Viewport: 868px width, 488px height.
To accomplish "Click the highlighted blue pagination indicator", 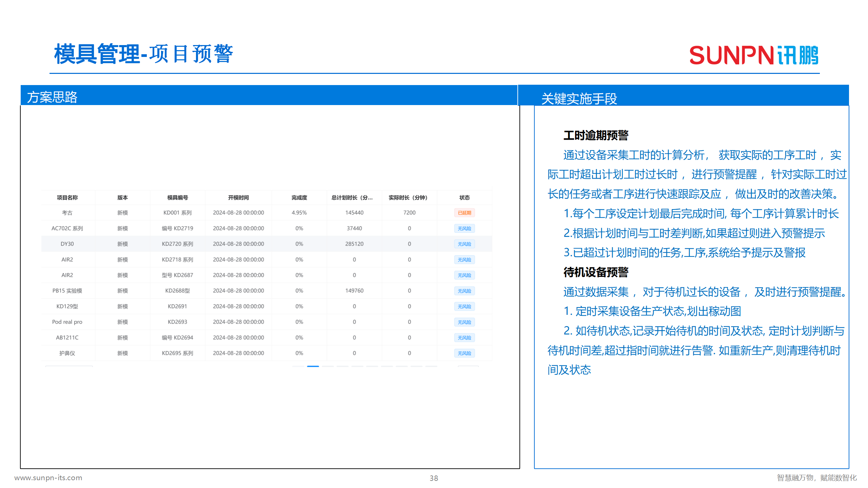I will click(x=313, y=366).
